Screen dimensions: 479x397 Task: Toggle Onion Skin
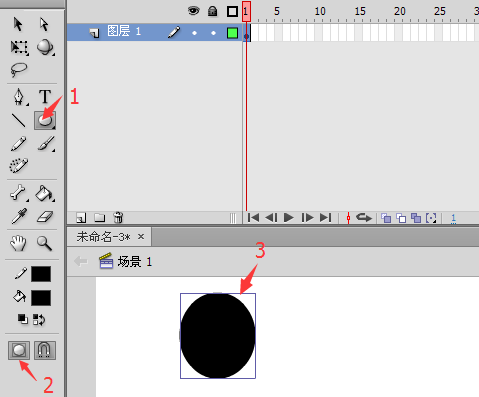click(386, 218)
